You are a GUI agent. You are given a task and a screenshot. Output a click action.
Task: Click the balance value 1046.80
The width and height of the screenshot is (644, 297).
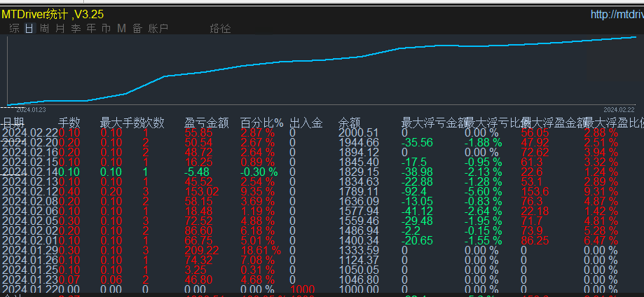[x=359, y=279]
